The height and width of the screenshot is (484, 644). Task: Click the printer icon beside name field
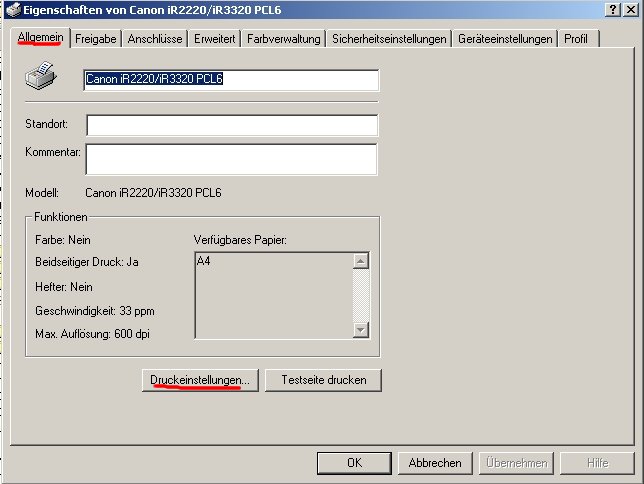pos(41,76)
